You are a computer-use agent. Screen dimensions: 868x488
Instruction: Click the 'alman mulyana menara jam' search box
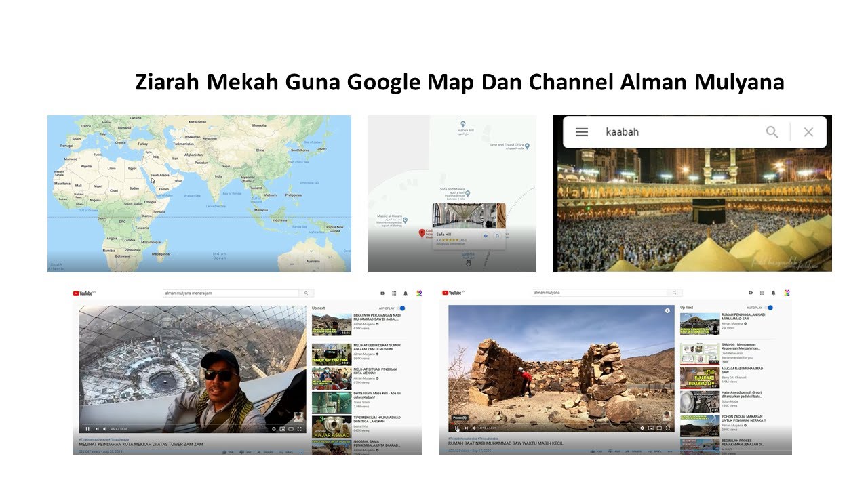[231, 293]
